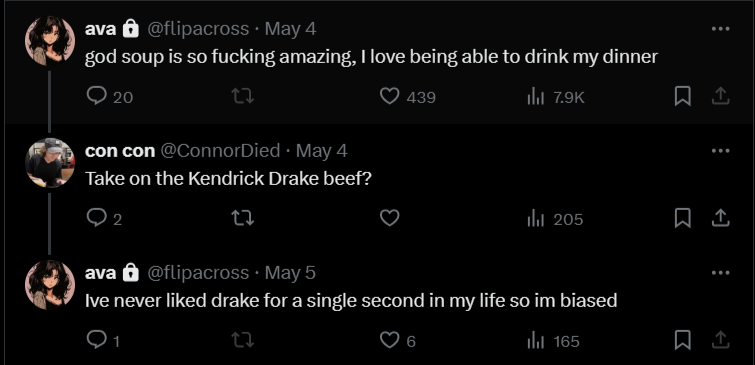Repost con con's Kendrick Drake reply
This screenshot has height=365, width=755.
243,218
